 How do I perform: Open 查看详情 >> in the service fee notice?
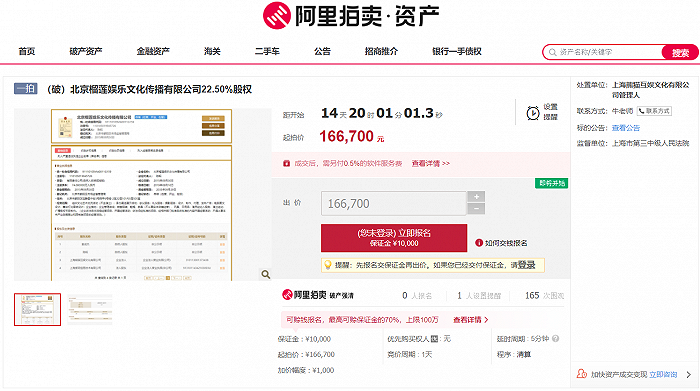(x=430, y=163)
